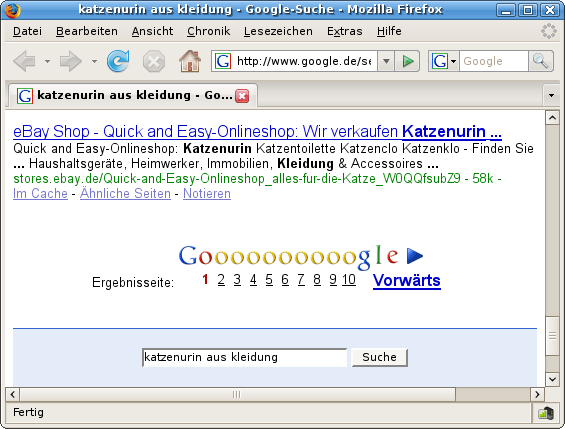The height and width of the screenshot is (429, 565).
Task: Open the Extras menu
Action: [x=344, y=31]
